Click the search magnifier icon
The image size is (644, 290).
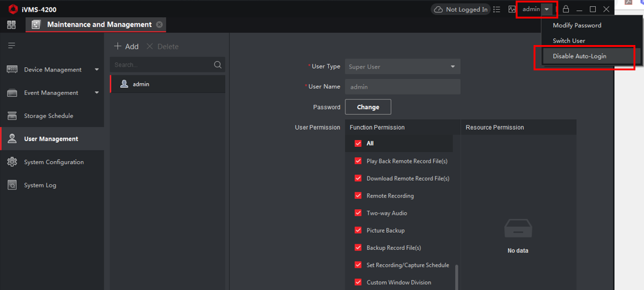(217, 65)
